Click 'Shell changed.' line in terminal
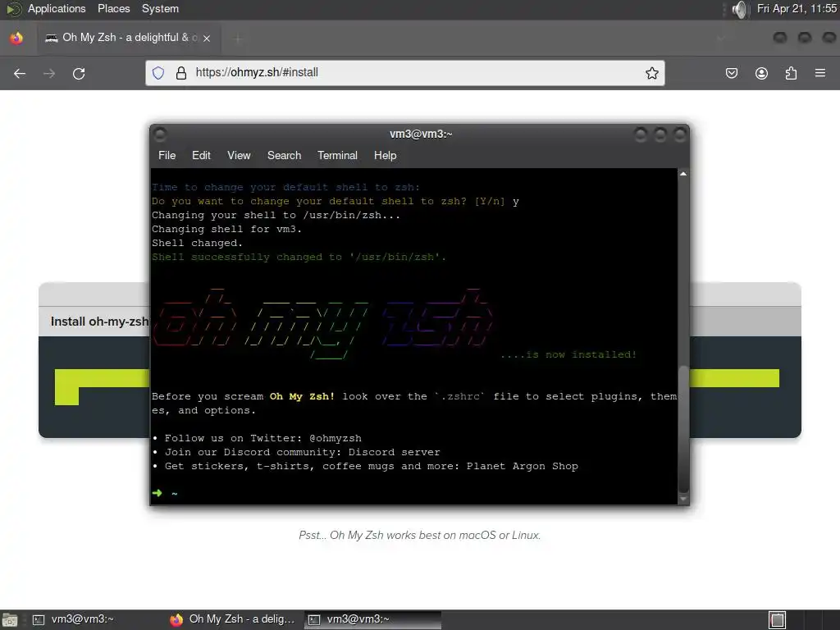840x630 pixels. point(197,243)
